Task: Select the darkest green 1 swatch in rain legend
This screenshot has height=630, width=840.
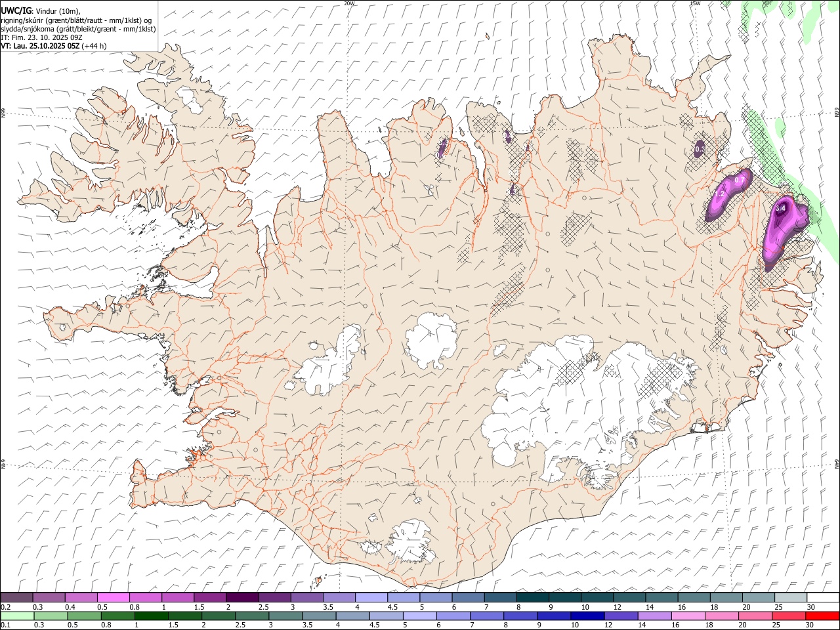Action: coord(151,616)
